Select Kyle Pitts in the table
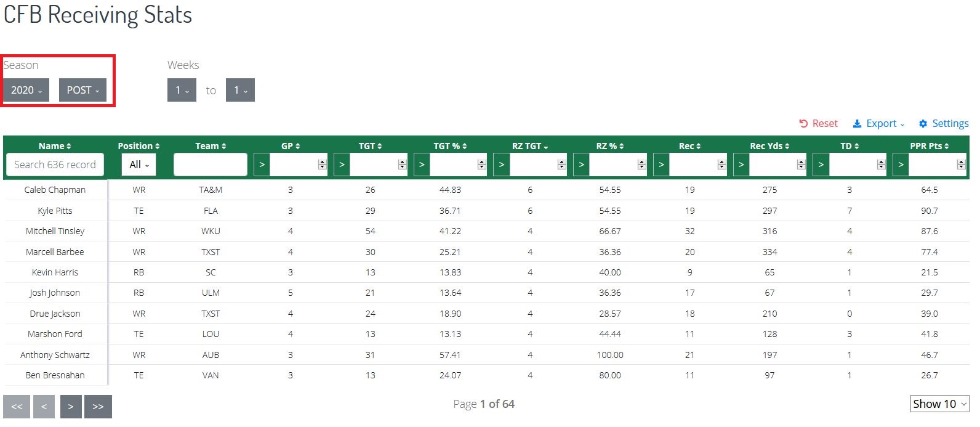 pos(54,210)
